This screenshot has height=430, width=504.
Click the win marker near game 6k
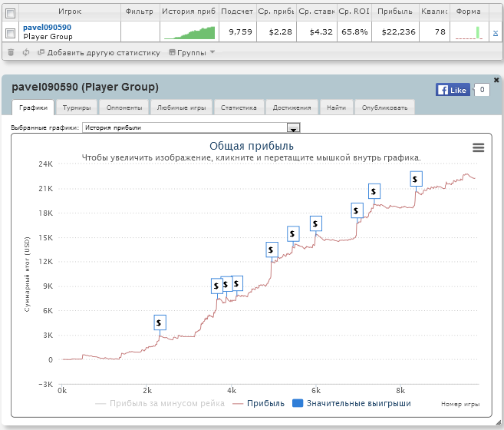pos(316,223)
